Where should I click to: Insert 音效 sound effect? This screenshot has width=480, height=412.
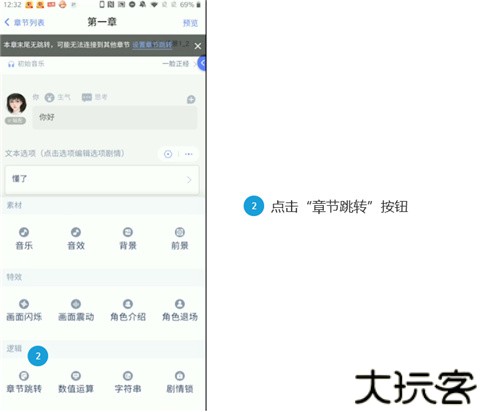pyautogui.click(x=76, y=239)
